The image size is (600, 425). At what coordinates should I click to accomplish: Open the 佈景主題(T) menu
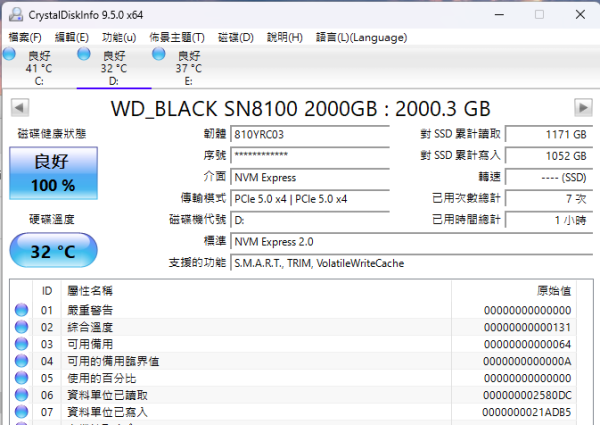point(177,37)
